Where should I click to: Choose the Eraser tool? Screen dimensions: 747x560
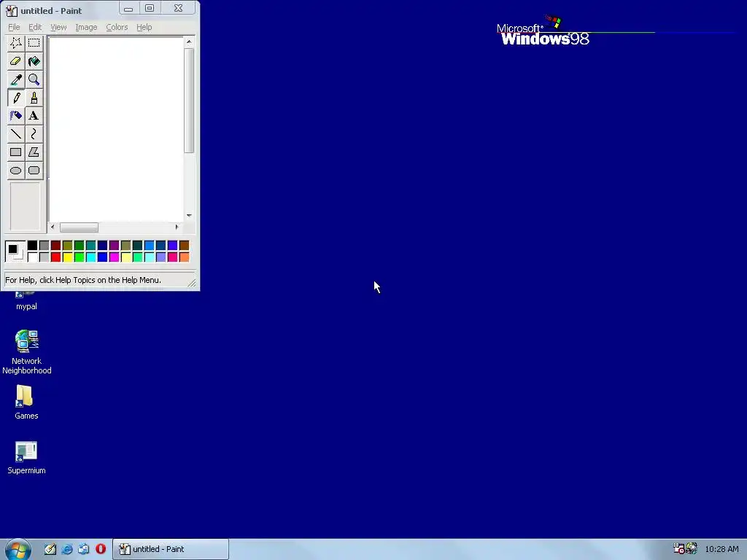[16, 61]
